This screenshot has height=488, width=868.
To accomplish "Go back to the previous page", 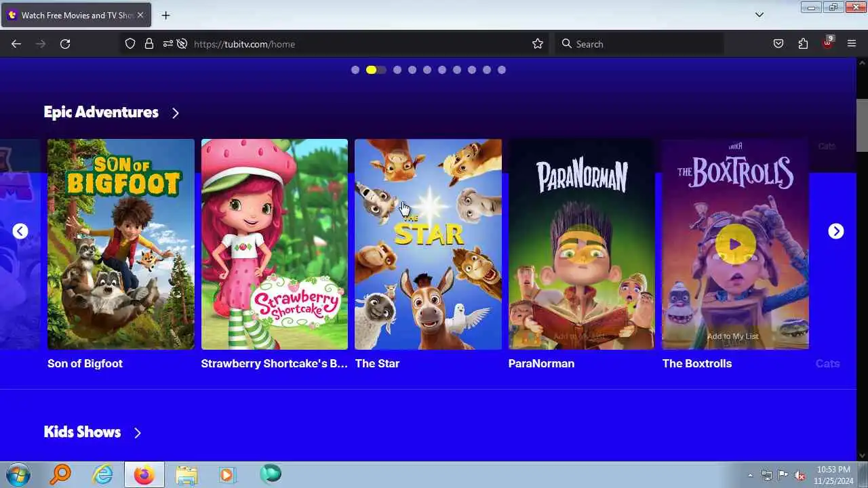I will 16,44.
